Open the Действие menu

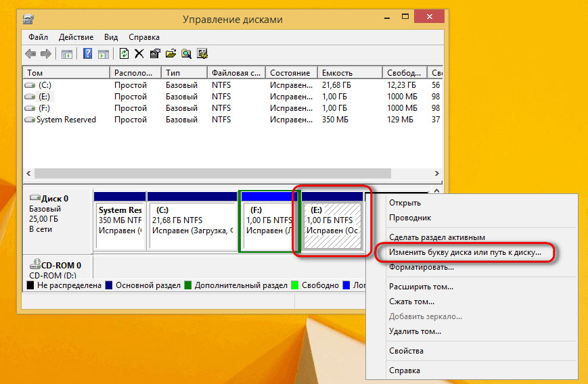(76, 37)
